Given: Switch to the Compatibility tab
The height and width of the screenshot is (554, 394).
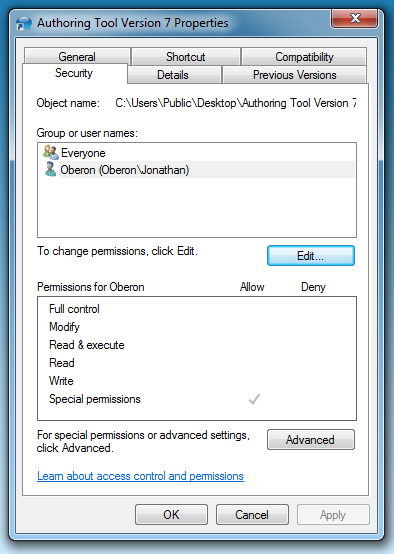Looking at the screenshot, I should pyautogui.click(x=304, y=57).
